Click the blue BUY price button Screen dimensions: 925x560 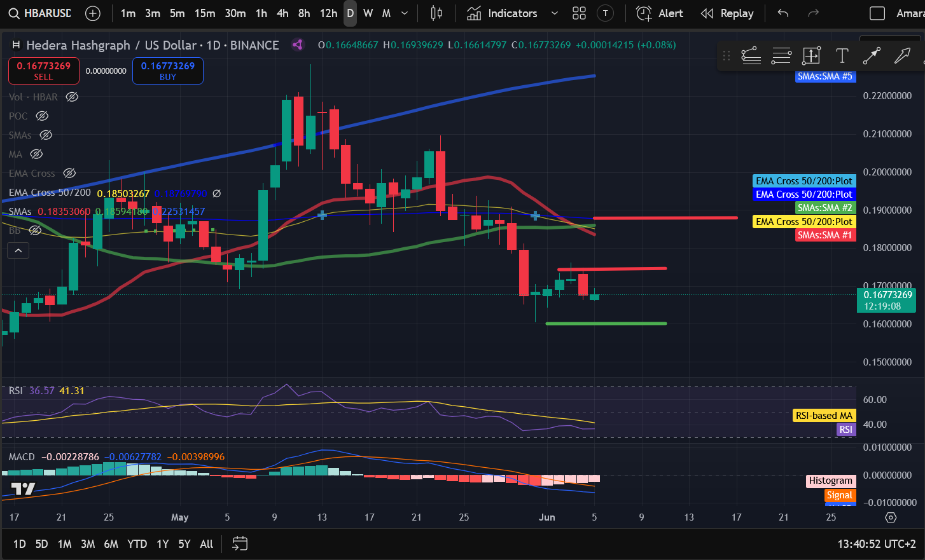pos(168,71)
